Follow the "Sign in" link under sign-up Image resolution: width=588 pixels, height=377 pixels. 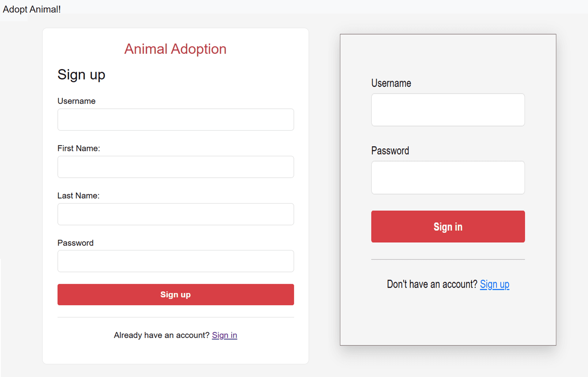[224, 335]
